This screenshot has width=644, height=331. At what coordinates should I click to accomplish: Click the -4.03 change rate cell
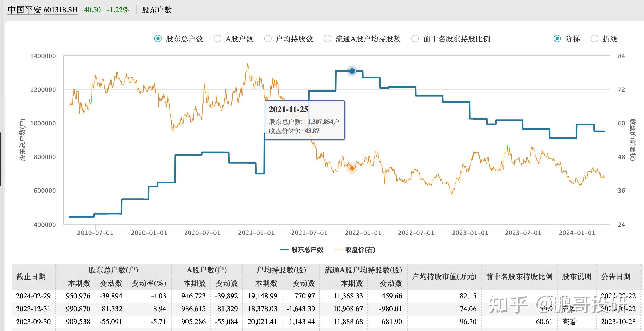click(158, 296)
